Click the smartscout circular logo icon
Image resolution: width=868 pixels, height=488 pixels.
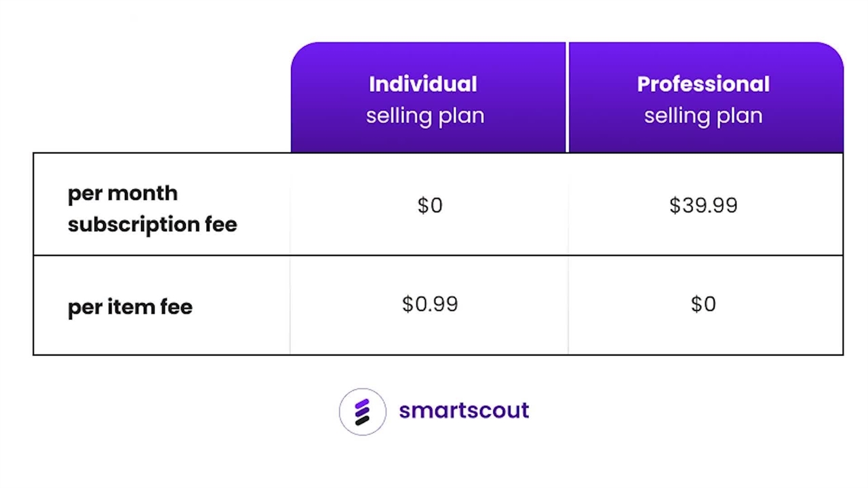(x=362, y=411)
